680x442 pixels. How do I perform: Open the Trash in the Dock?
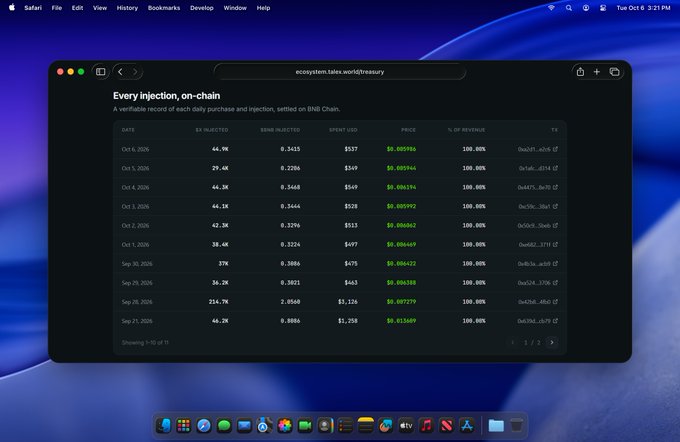coord(516,426)
